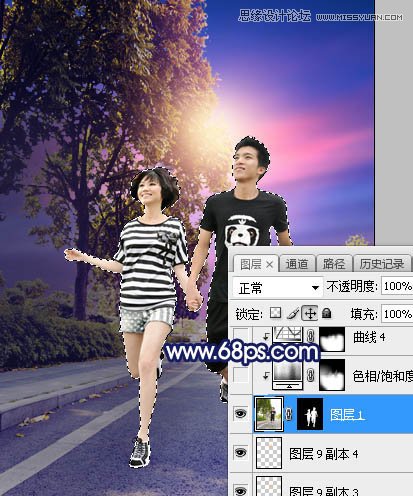Switch to the 通道 (Channels) tab
The width and height of the screenshot is (413, 496).
tap(297, 264)
